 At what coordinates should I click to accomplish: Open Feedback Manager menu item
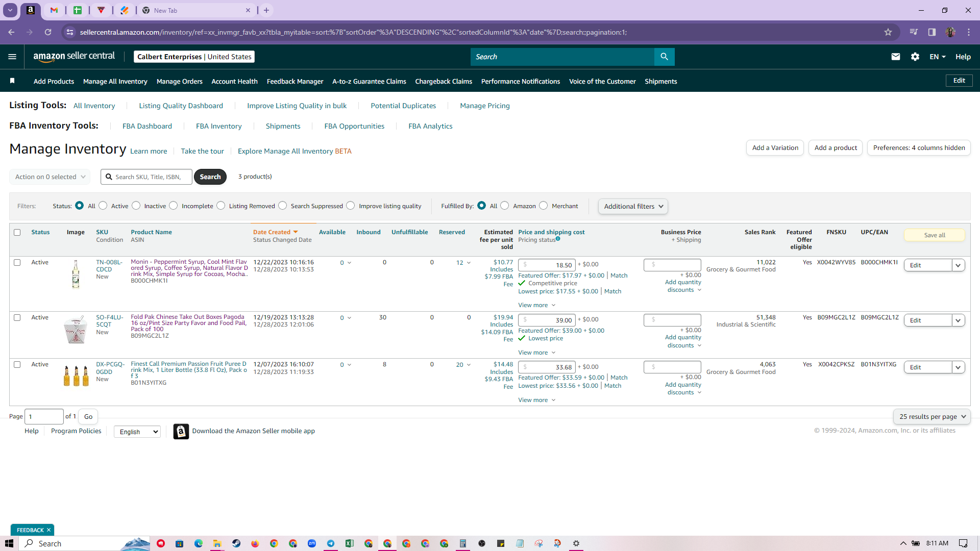[295, 81]
